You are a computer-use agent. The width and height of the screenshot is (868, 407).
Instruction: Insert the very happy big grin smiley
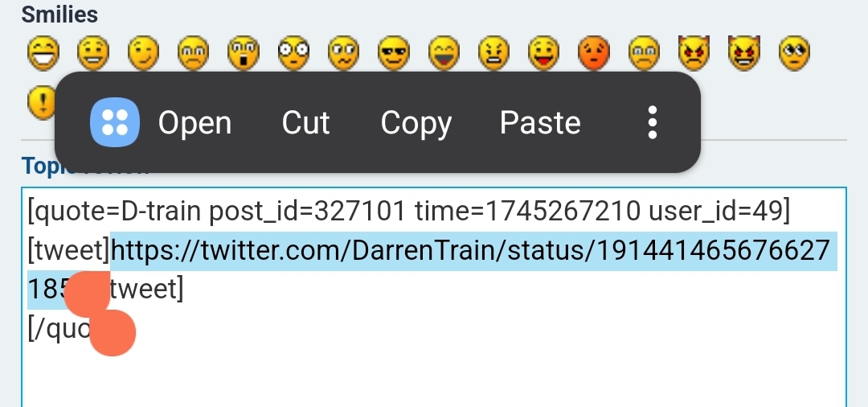point(43,54)
